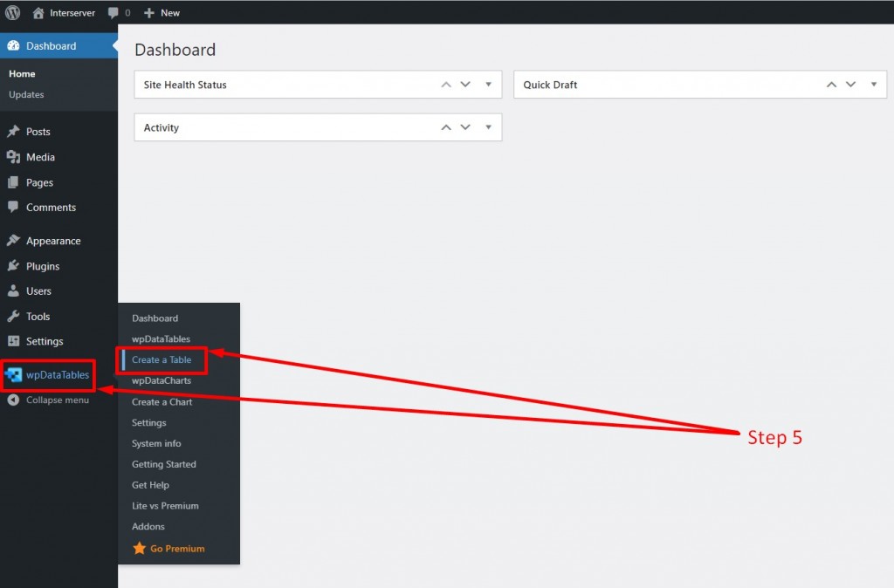This screenshot has width=894, height=588.
Task: Open Media library icon in sidebar
Action: pyautogui.click(x=13, y=157)
